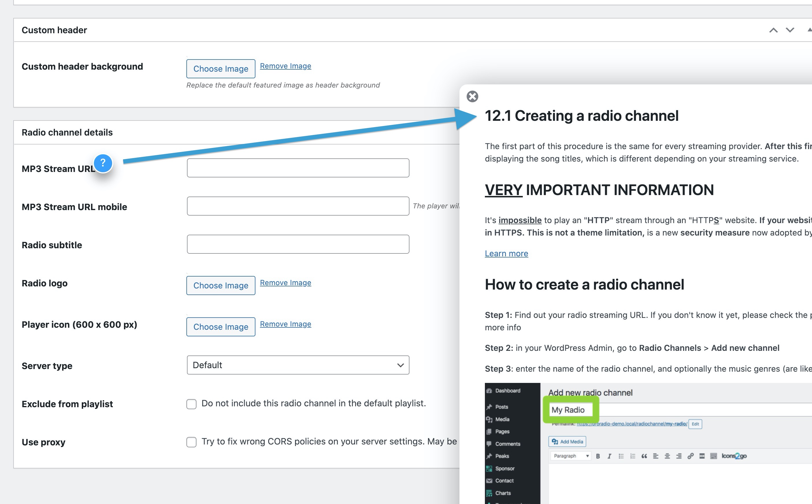The image size is (812, 504).
Task: Select Pages in the WordPress admin menu
Action: [502, 431]
